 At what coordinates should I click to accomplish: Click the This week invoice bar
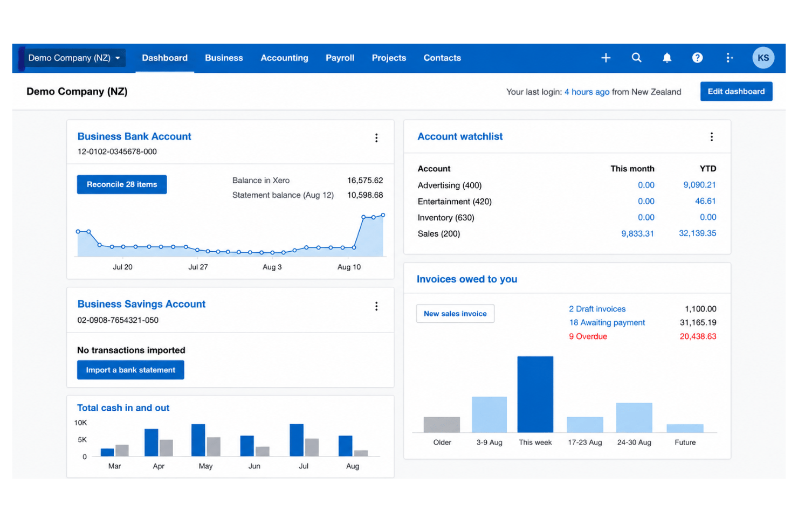tap(535, 394)
